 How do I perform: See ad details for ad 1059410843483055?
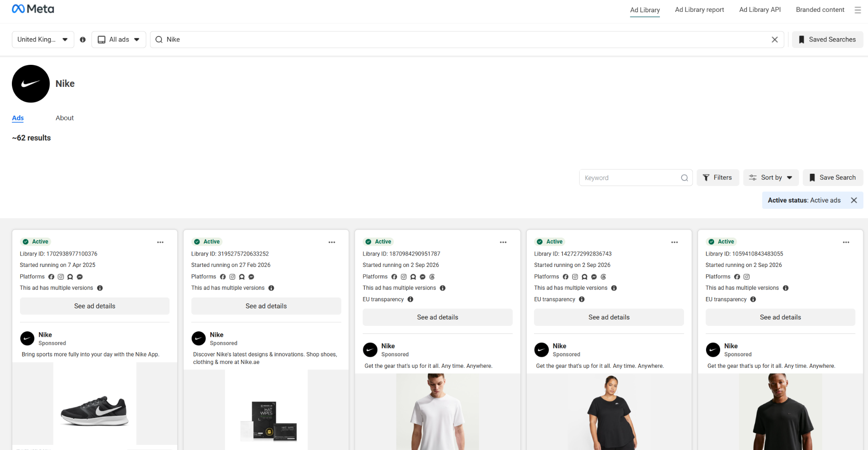point(780,317)
